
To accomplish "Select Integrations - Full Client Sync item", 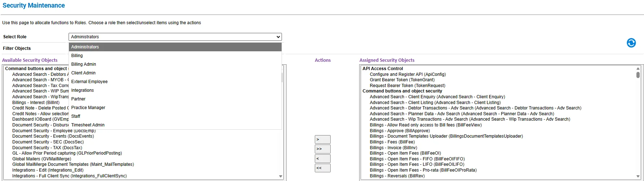I will (x=69, y=176).
